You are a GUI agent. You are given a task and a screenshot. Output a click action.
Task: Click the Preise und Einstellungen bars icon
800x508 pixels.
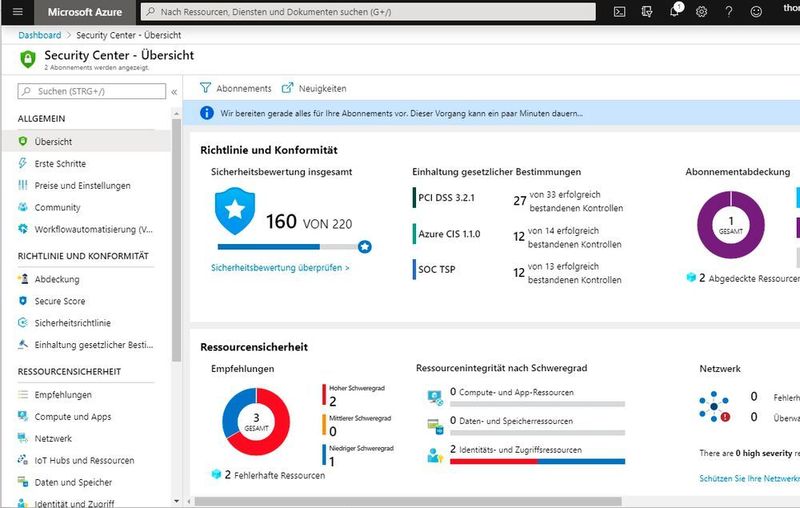(22, 185)
